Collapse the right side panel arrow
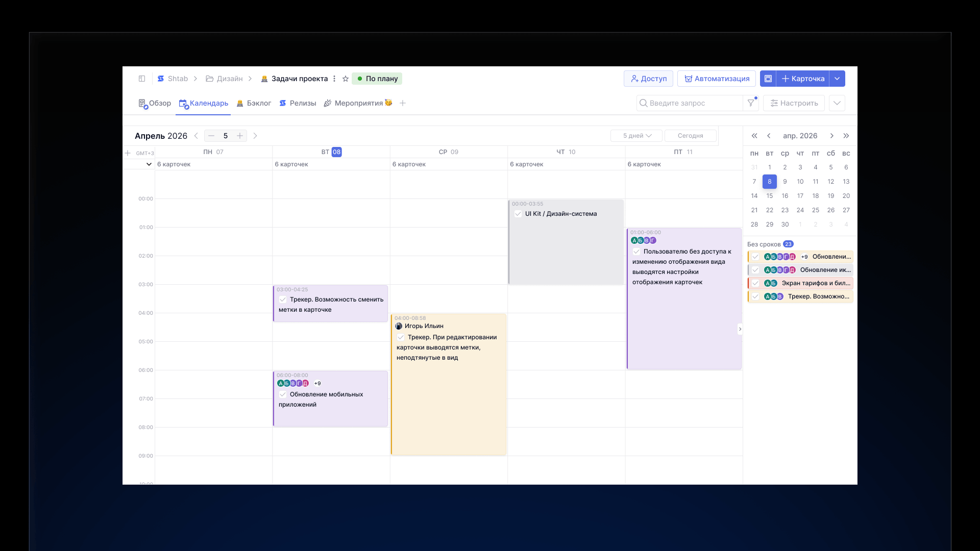 pos(740,329)
